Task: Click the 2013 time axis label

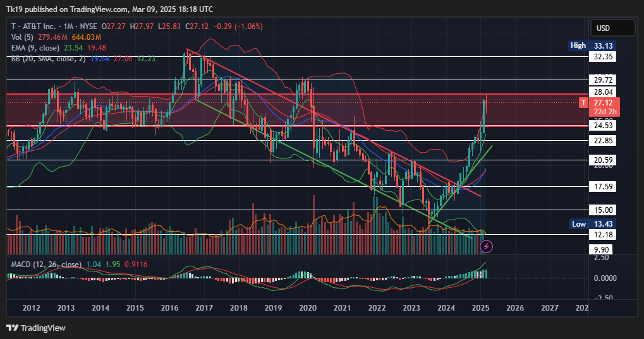Action: click(x=66, y=308)
